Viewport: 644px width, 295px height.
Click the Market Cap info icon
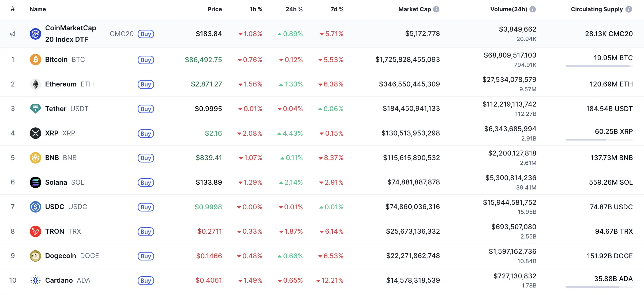coord(436,9)
